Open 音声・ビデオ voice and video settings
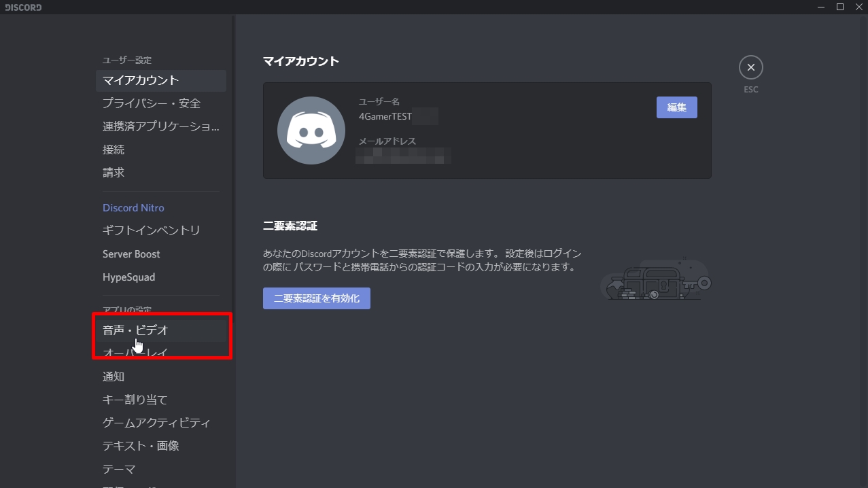The image size is (868, 488). coord(161,330)
